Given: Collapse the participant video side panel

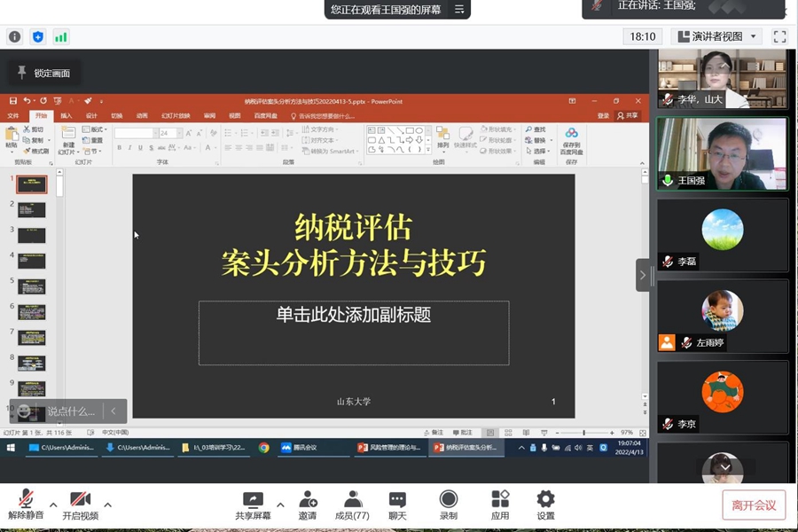Looking at the screenshot, I should coord(642,275).
